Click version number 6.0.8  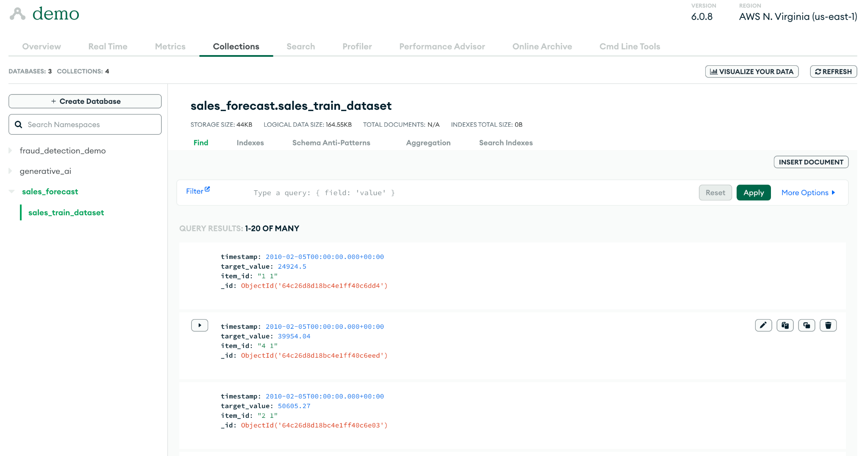702,17
